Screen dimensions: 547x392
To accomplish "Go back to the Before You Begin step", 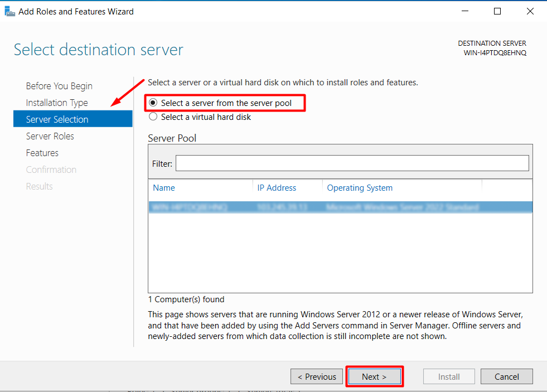I will 59,86.
